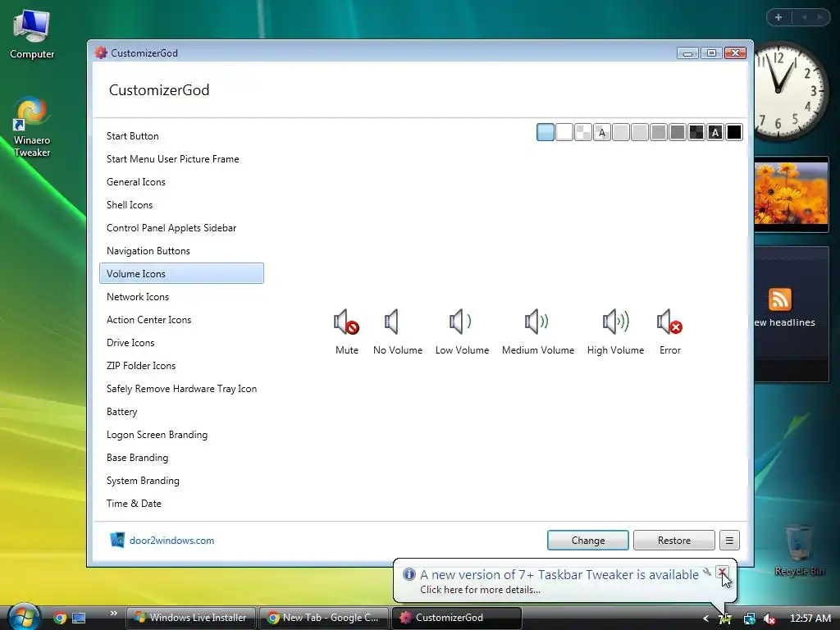Select General Icons category

pos(181,181)
